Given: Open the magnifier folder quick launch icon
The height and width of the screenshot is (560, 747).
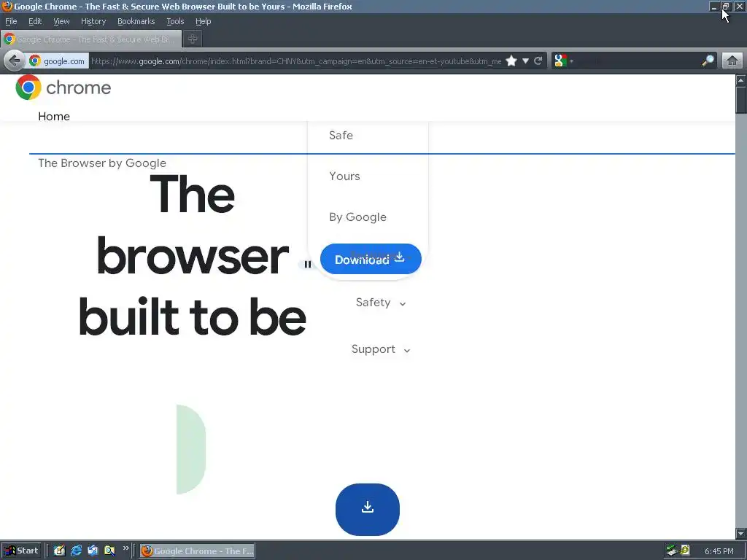Looking at the screenshot, I should (109, 551).
